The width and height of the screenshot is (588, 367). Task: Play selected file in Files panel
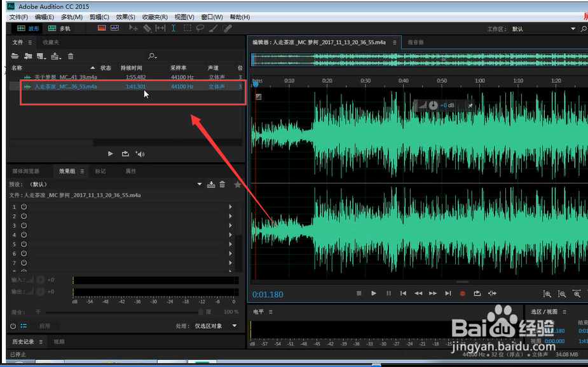(110, 154)
